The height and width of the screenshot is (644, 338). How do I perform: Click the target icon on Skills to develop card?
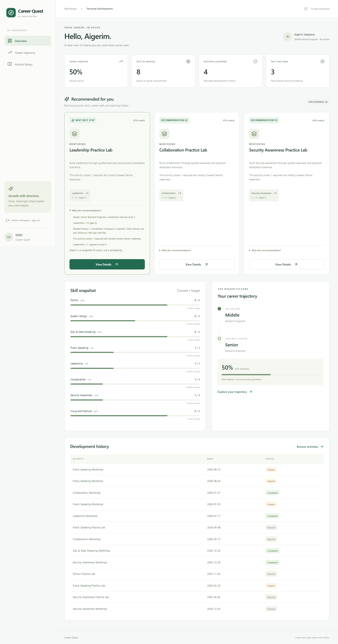pyautogui.click(x=188, y=61)
